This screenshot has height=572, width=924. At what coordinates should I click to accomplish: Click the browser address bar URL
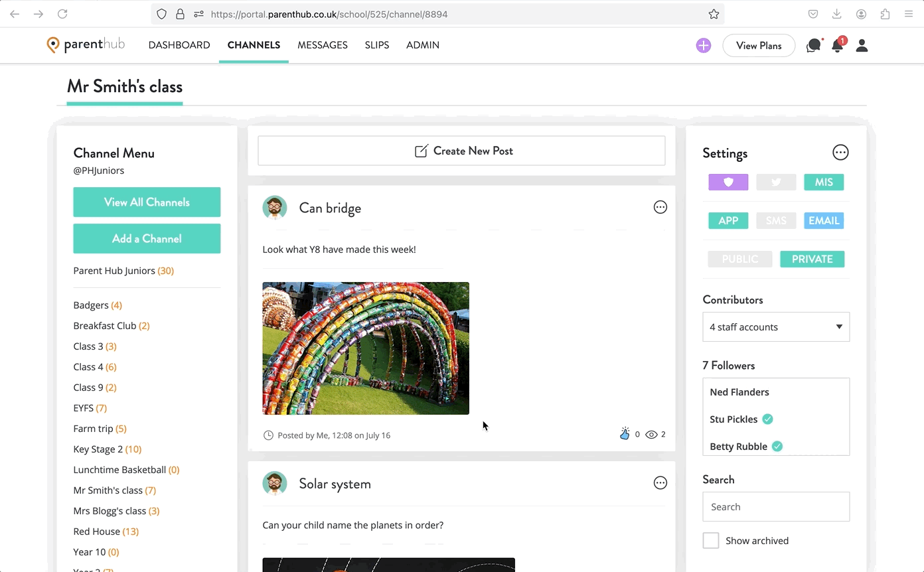(x=329, y=14)
